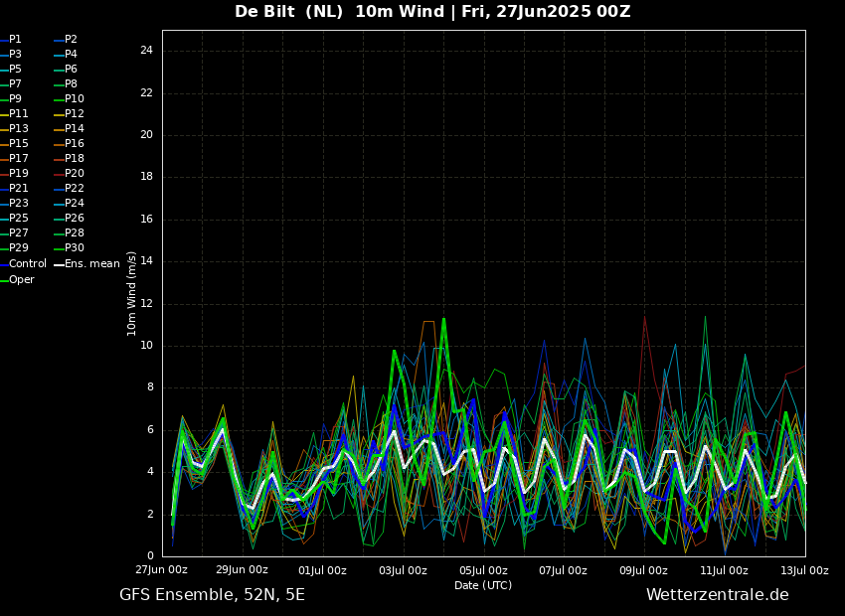Click the Date (UTC) axis title
The width and height of the screenshot is (845, 616).
click(483, 585)
